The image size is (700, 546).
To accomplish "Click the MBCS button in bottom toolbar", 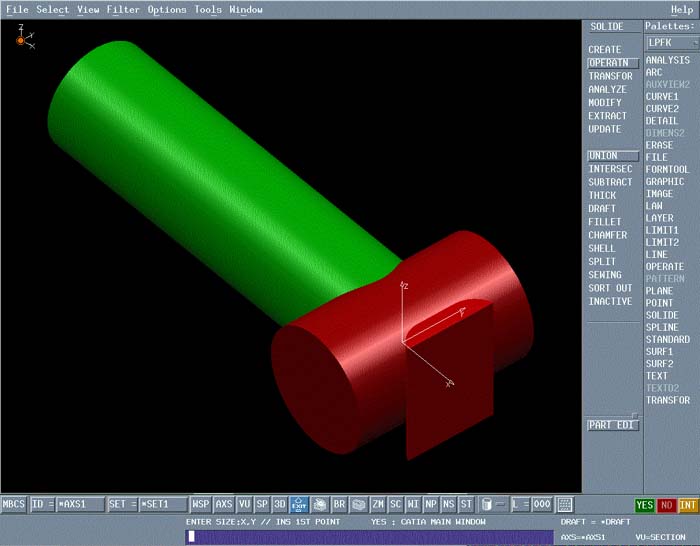I will pyautogui.click(x=14, y=505).
